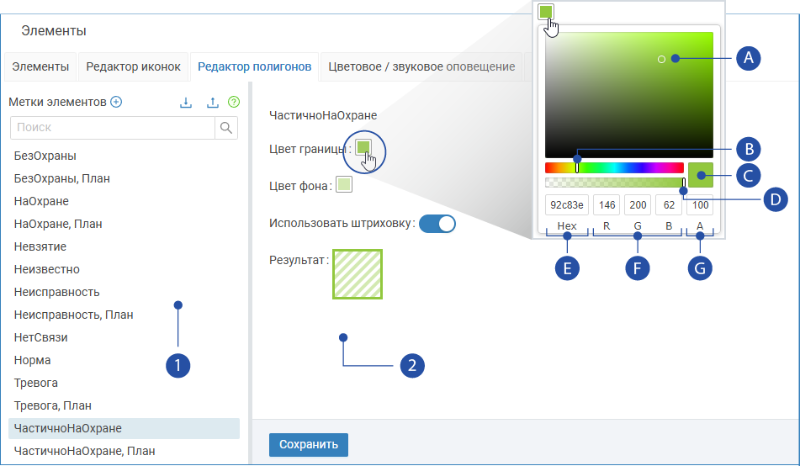The image size is (800, 466).
Task: Click the search magnifier icon
Action: tap(226, 128)
